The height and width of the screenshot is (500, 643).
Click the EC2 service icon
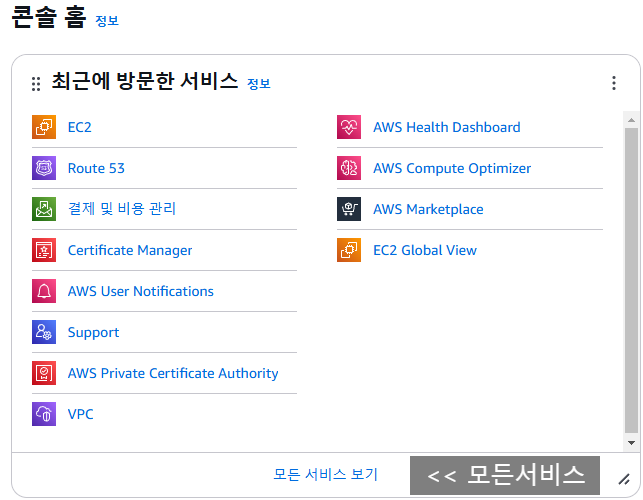click(44, 127)
